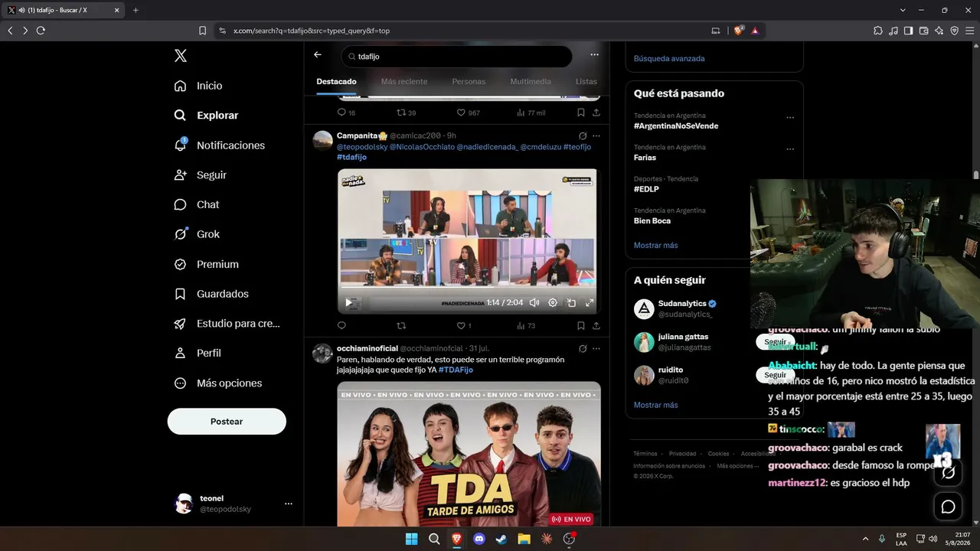
Task: Toggle fullscreen on the Campanita video
Action: pos(590,303)
